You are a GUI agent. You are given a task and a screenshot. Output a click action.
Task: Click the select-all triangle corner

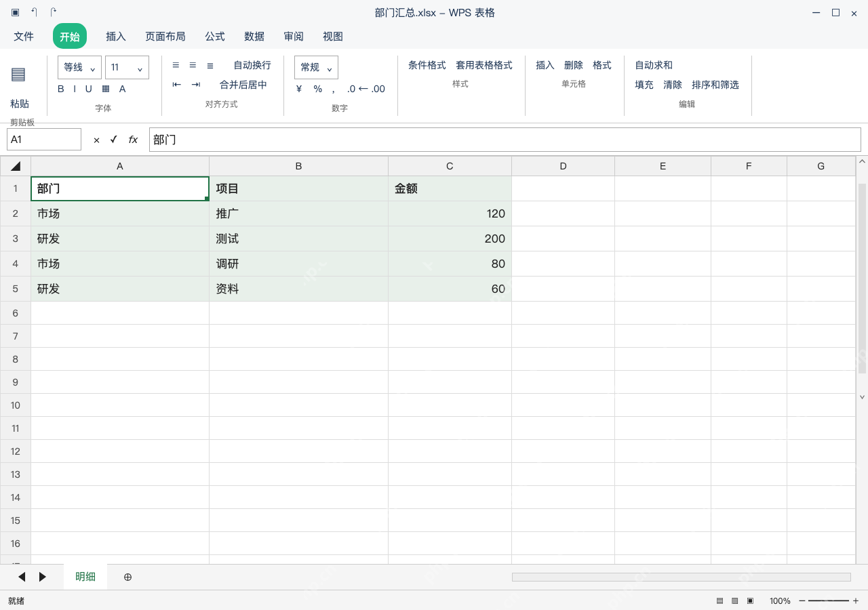(x=16, y=166)
